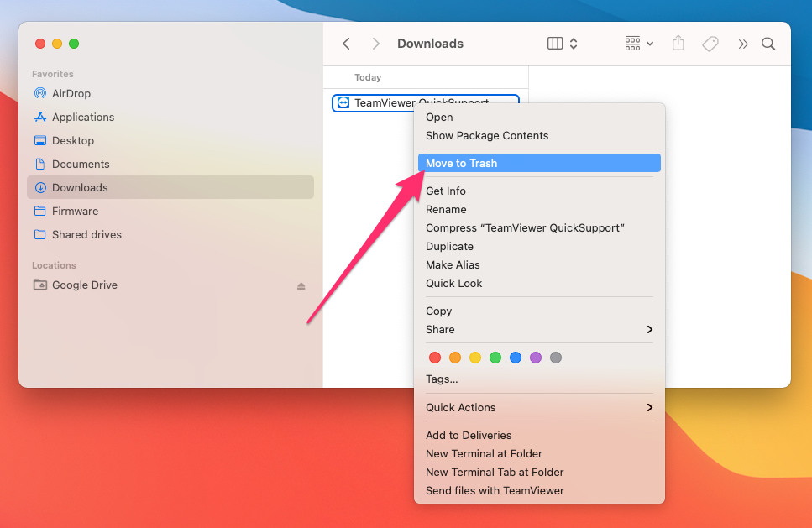Apply the yellow tag color
Image resolution: width=812 pixels, height=528 pixels.
click(475, 358)
